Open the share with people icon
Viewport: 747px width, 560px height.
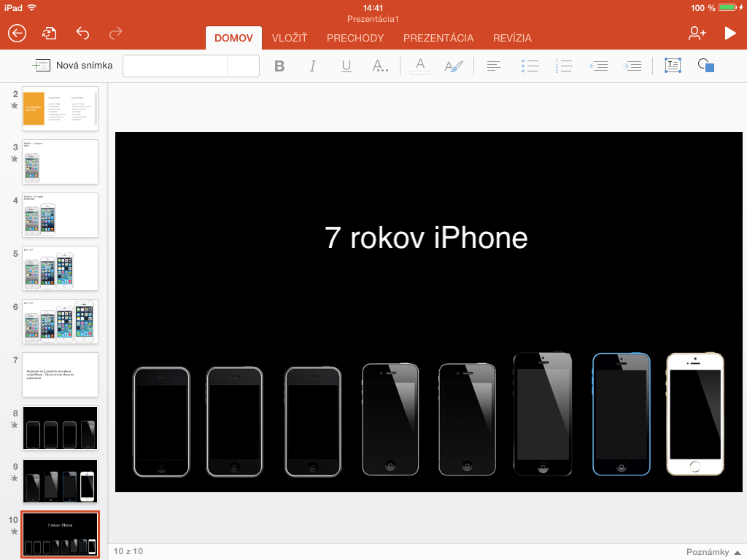pos(697,33)
